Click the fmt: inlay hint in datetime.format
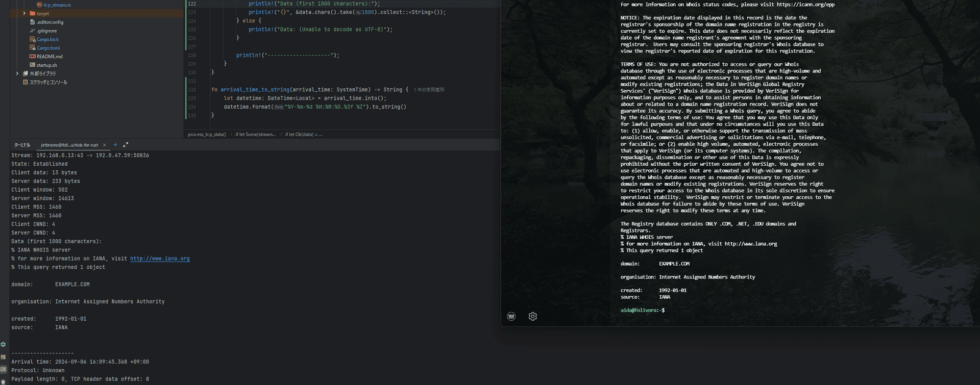 tap(279, 107)
